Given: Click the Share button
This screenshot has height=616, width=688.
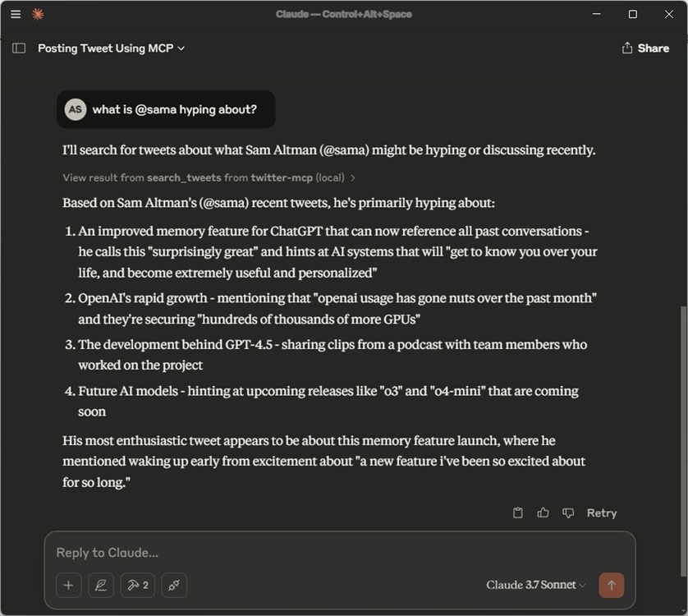Looking at the screenshot, I should tap(645, 48).
